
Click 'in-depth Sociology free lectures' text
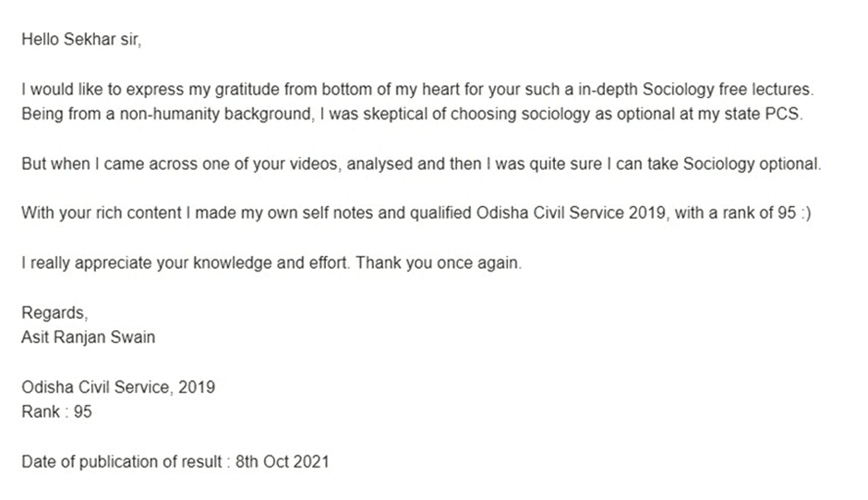coord(695,90)
